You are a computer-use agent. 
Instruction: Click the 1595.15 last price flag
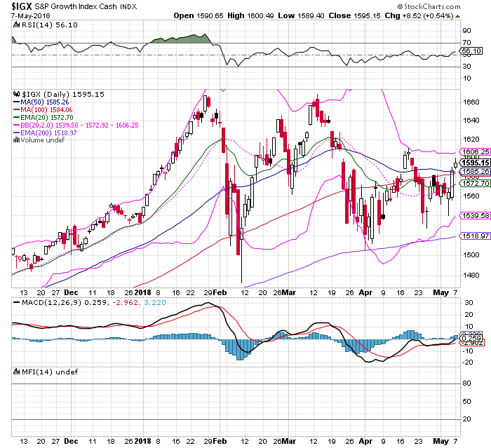click(474, 163)
